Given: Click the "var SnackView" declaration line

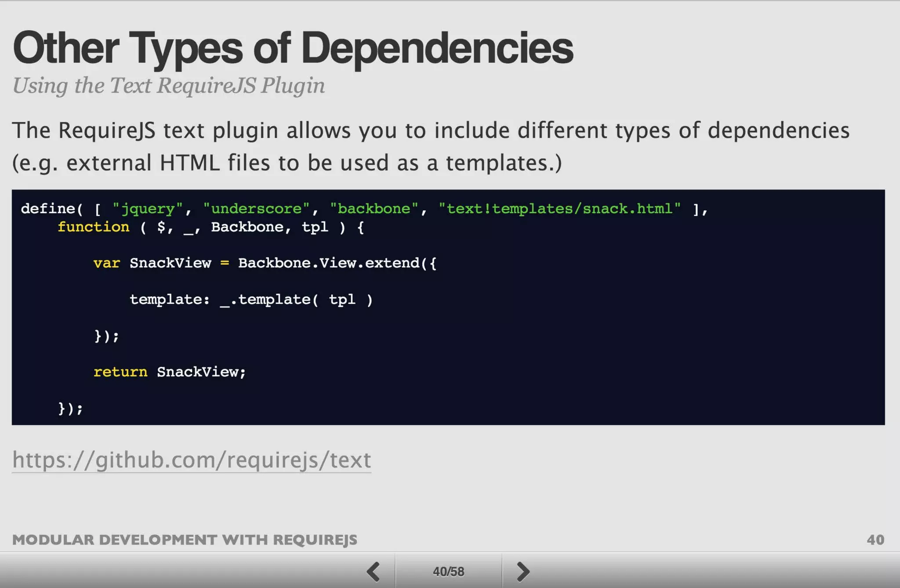Looking at the screenshot, I should coord(265,263).
